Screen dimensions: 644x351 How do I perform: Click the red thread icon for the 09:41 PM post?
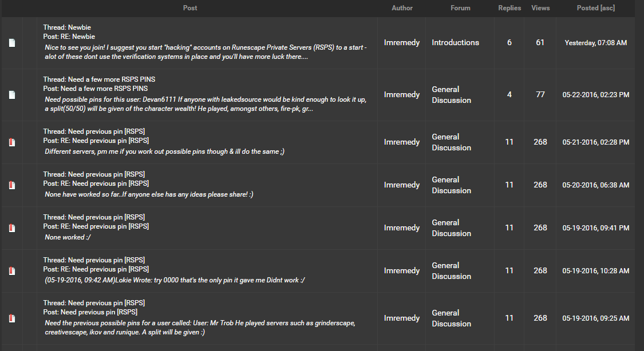[x=11, y=228]
